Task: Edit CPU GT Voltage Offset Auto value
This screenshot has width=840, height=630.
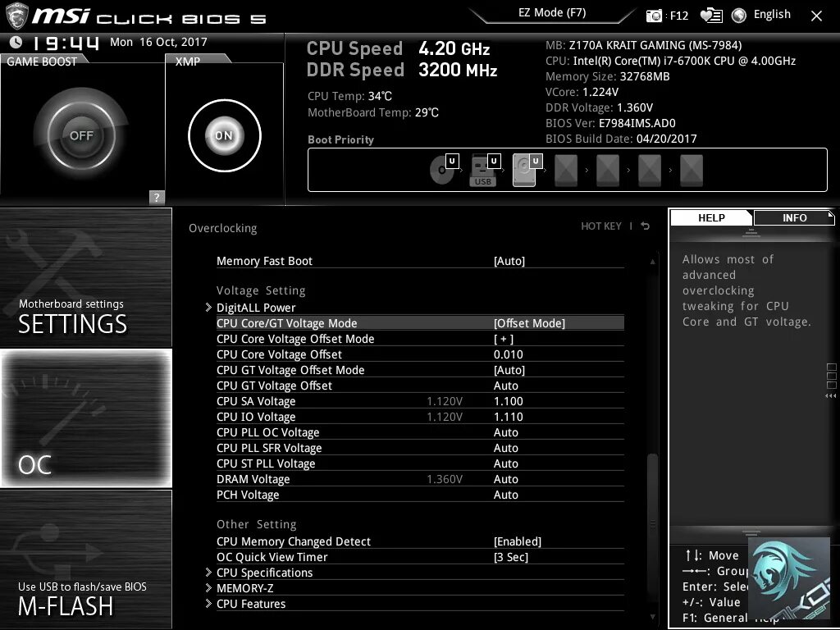Action: click(x=505, y=386)
